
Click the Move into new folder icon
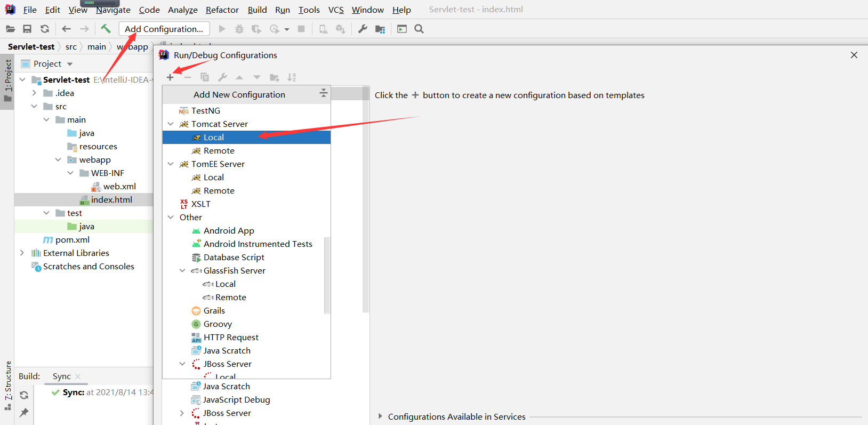coord(275,77)
